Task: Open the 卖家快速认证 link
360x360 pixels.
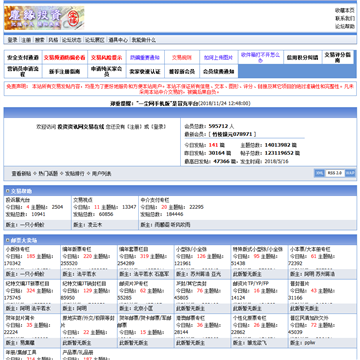Action: 145,71
